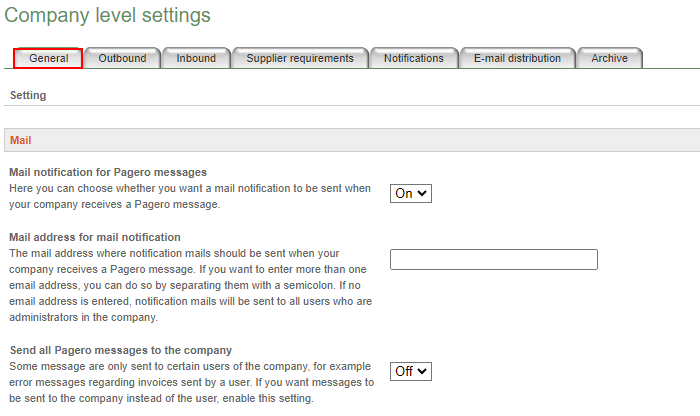Screen dimensions: 700x416
Task: Click the green line under the tab bar
Action: click(352, 69)
